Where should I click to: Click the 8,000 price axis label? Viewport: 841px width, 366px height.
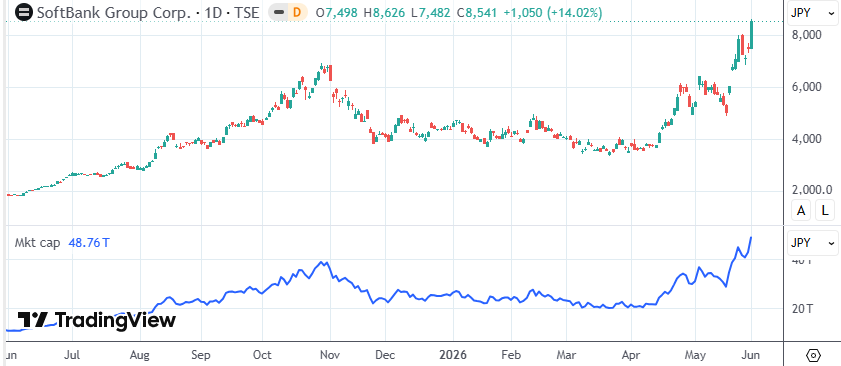806,35
